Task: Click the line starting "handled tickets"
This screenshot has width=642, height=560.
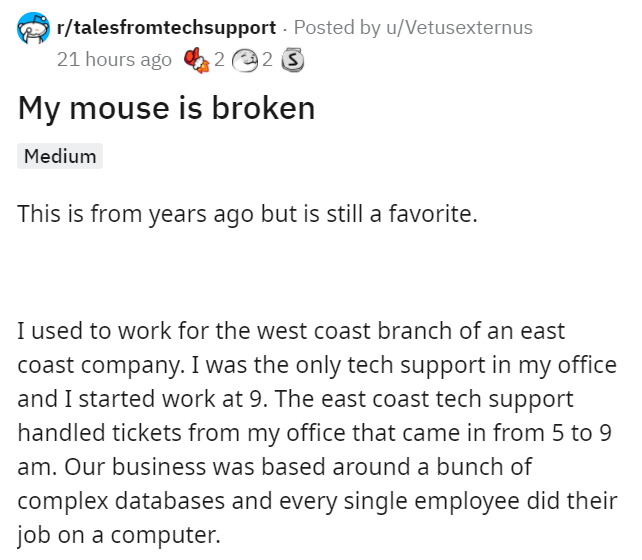Action: click(300, 433)
